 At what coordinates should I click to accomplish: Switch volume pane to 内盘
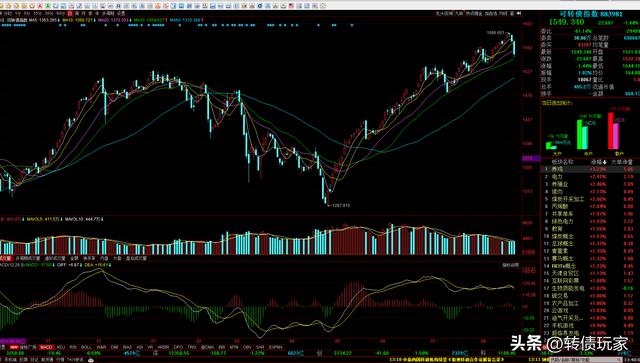coord(104,258)
